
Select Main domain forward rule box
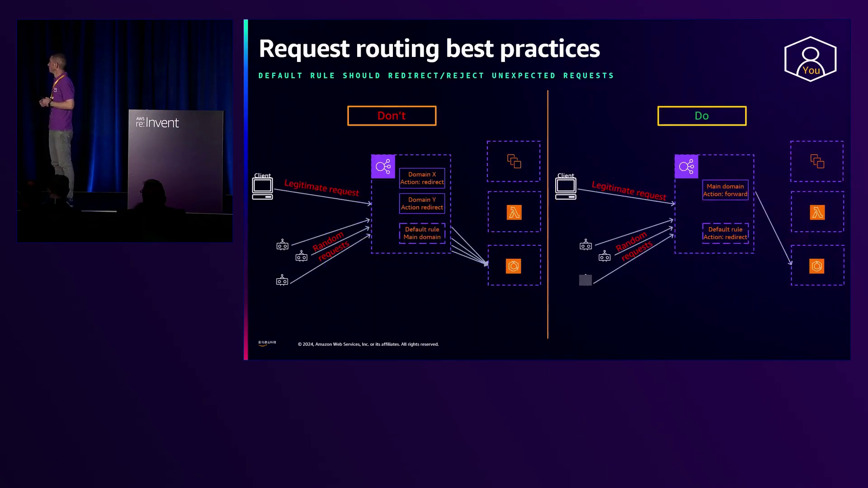point(725,190)
